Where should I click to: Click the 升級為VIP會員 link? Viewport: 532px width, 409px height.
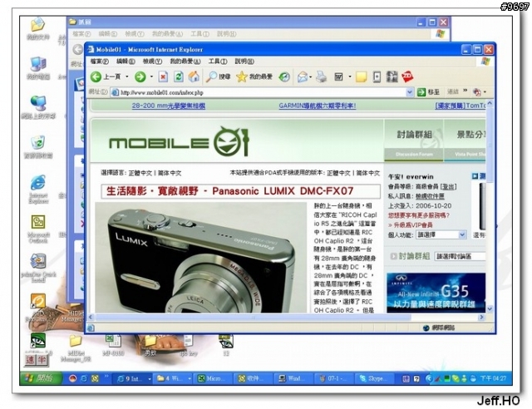412,225
